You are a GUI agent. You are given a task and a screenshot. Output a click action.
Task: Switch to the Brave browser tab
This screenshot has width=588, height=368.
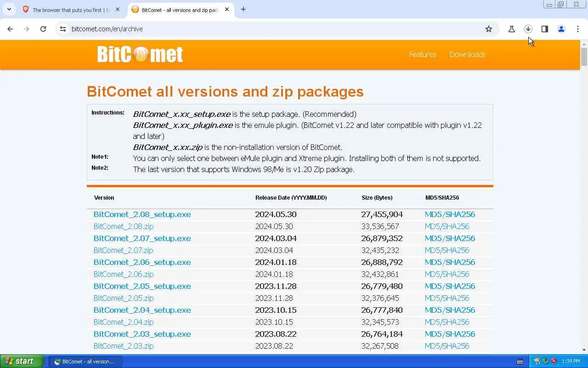click(70, 10)
